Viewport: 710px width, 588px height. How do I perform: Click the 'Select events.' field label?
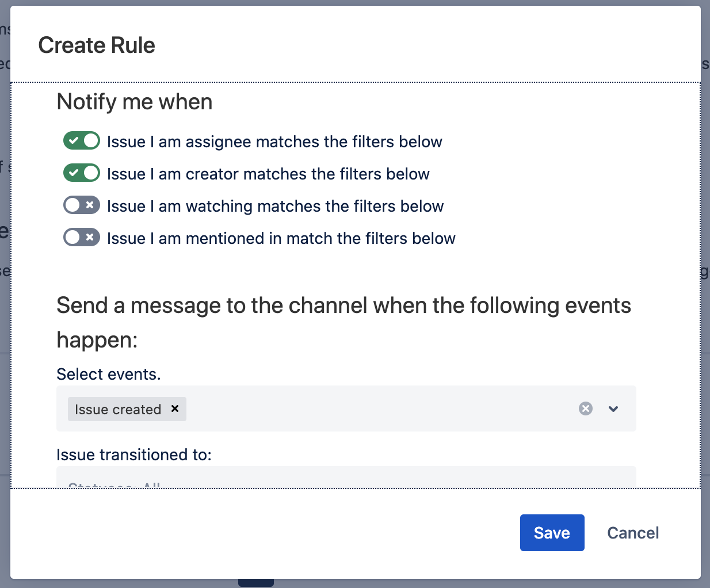click(108, 374)
